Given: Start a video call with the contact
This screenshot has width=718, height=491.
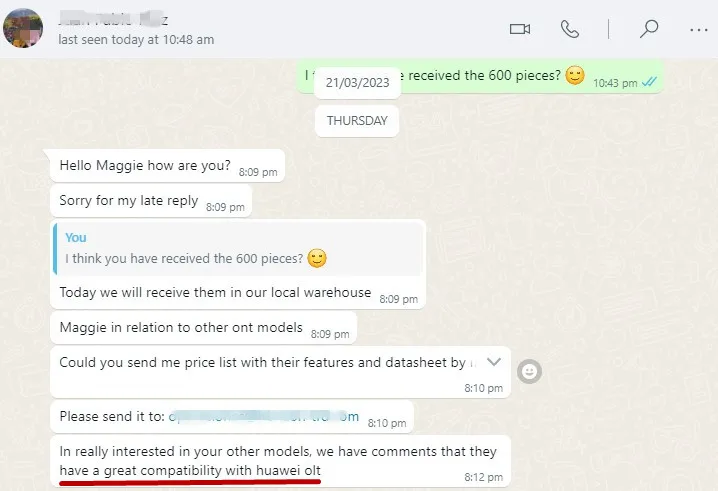Looking at the screenshot, I should [x=520, y=29].
